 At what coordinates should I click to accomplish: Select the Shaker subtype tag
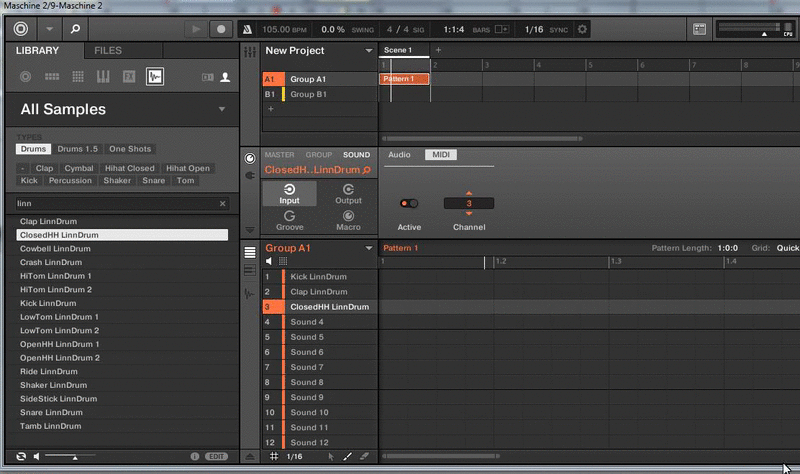tap(117, 181)
